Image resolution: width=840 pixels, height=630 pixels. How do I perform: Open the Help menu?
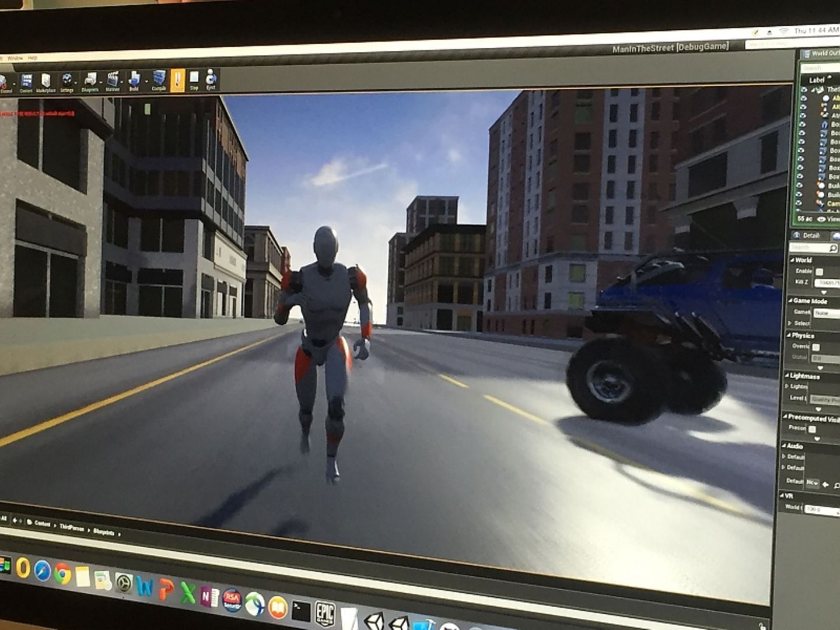click(x=32, y=57)
